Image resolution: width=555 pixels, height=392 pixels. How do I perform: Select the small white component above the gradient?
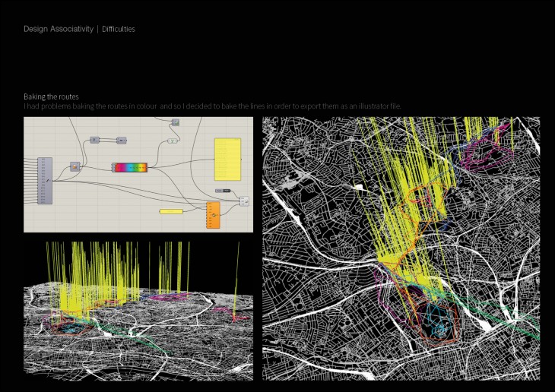coord(173,141)
